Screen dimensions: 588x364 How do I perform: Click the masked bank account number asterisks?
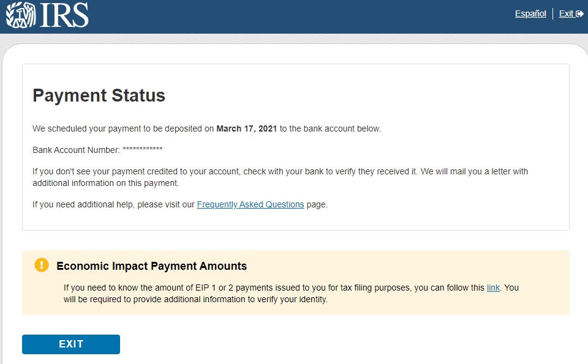tap(143, 149)
